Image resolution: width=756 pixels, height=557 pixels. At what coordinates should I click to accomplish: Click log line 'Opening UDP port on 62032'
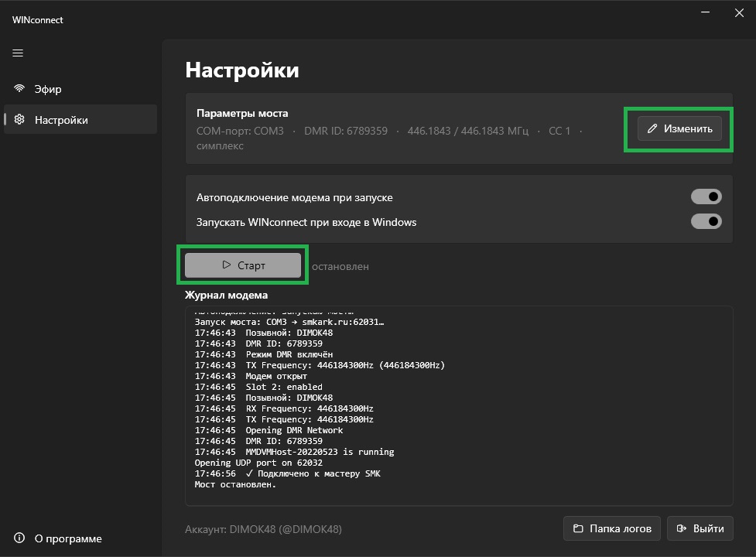tap(258, 463)
